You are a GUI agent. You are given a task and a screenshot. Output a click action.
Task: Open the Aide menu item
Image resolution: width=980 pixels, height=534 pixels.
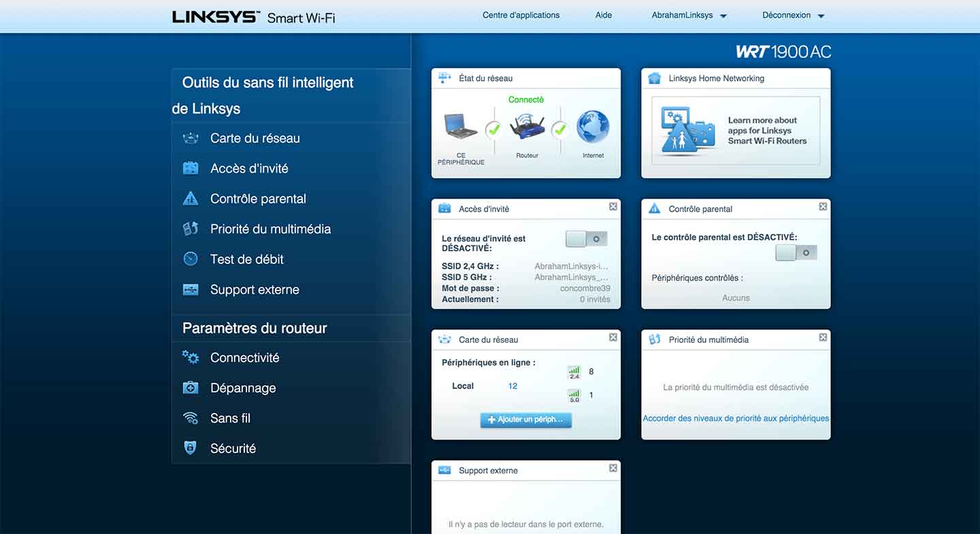(x=604, y=15)
